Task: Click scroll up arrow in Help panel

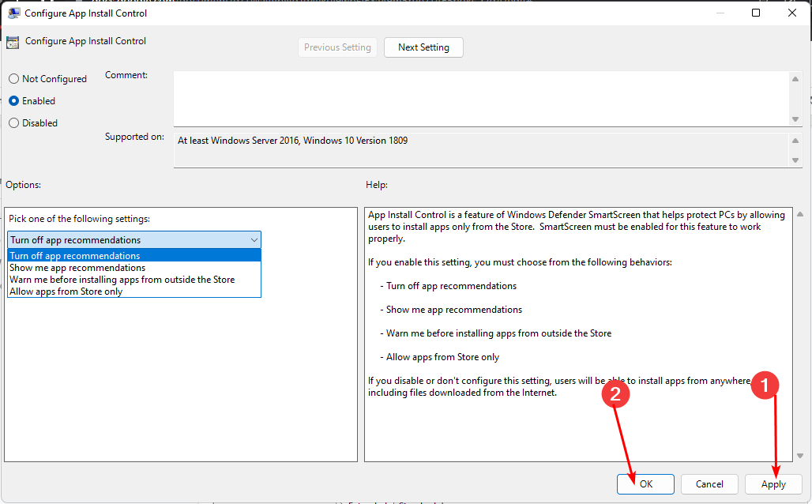Action: point(799,215)
